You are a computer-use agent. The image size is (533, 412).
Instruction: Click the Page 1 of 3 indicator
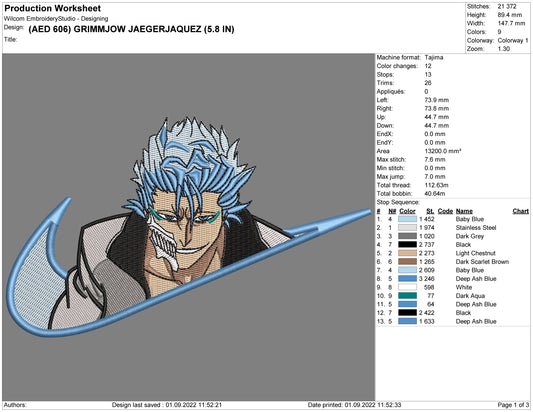tap(513, 405)
